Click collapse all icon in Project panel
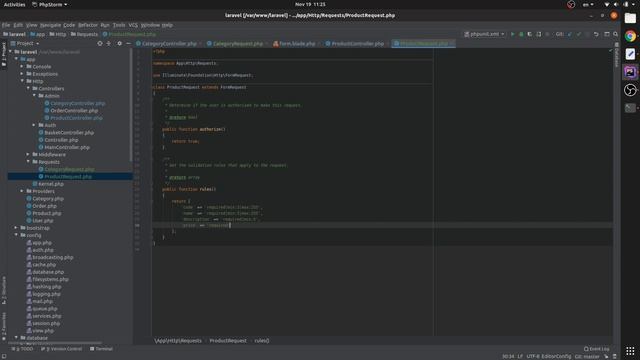Image resolution: width=640 pixels, height=360 pixels. pos(109,43)
